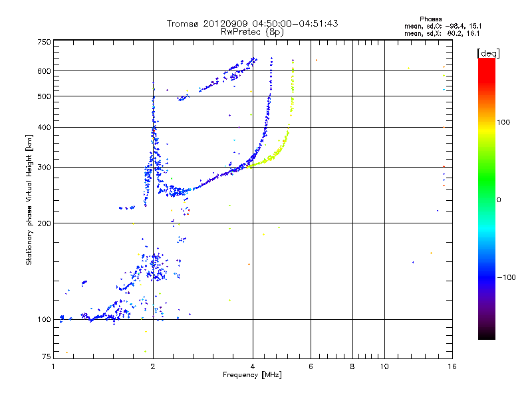Click the colorbar tick label "100"
Image resolution: width=532 pixels, height=399 pixels.
pos(503,122)
